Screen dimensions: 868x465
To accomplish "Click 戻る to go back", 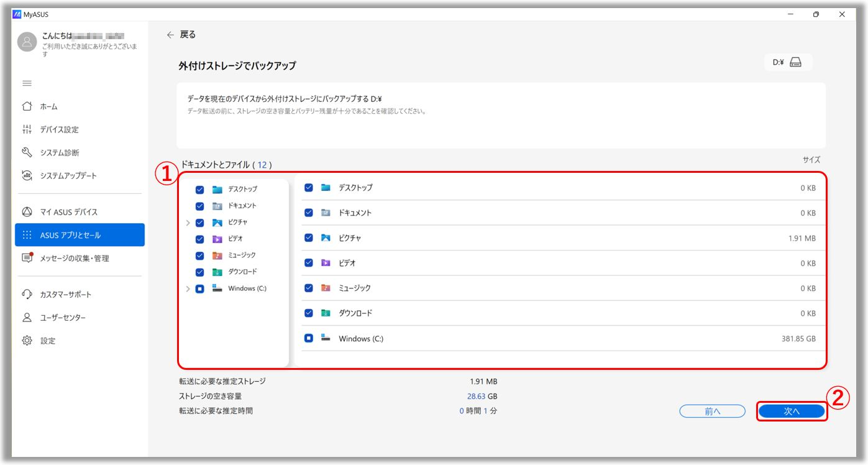I will pyautogui.click(x=188, y=35).
